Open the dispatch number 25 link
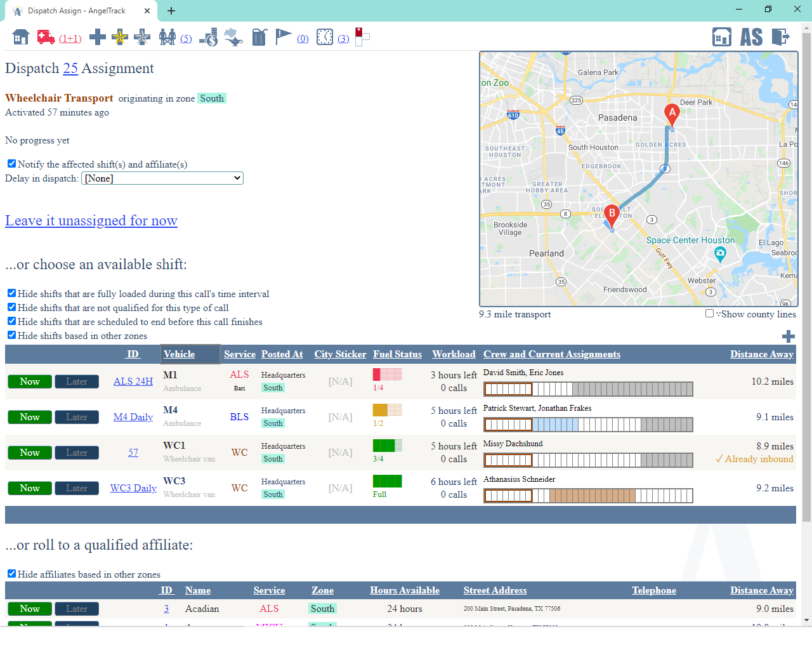The height and width of the screenshot is (650, 812). pos(70,68)
